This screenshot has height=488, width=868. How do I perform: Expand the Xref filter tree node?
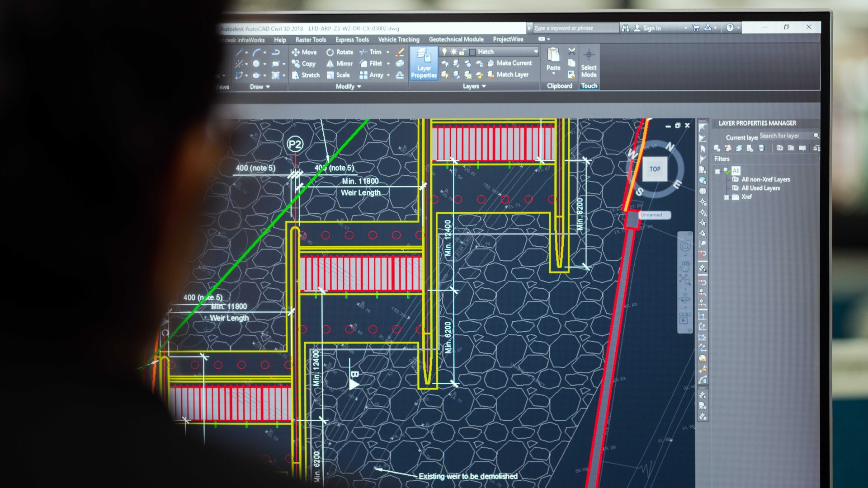click(x=726, y=197)
